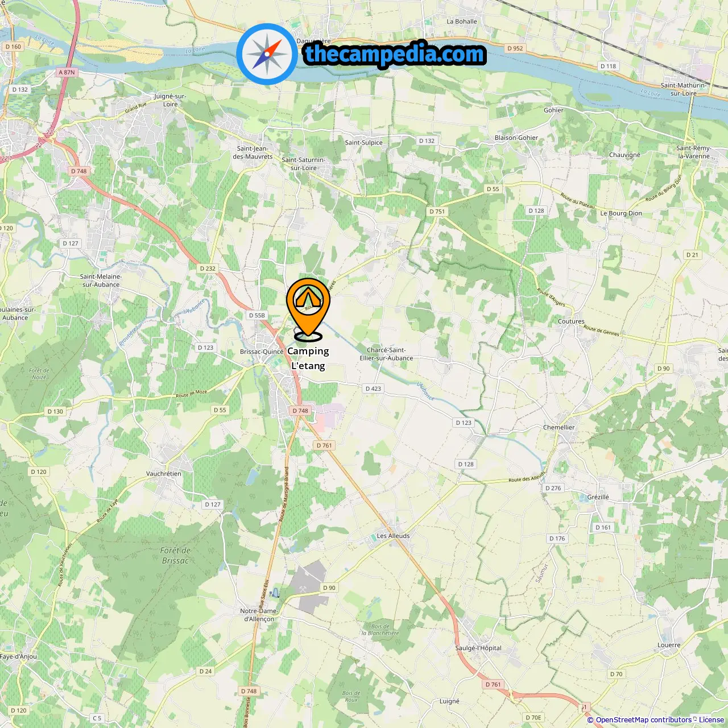The height and width of the screenshot is (728, 728).
Task: Select the Brissac-Quincé town label
Action: [x=262, y=351]
